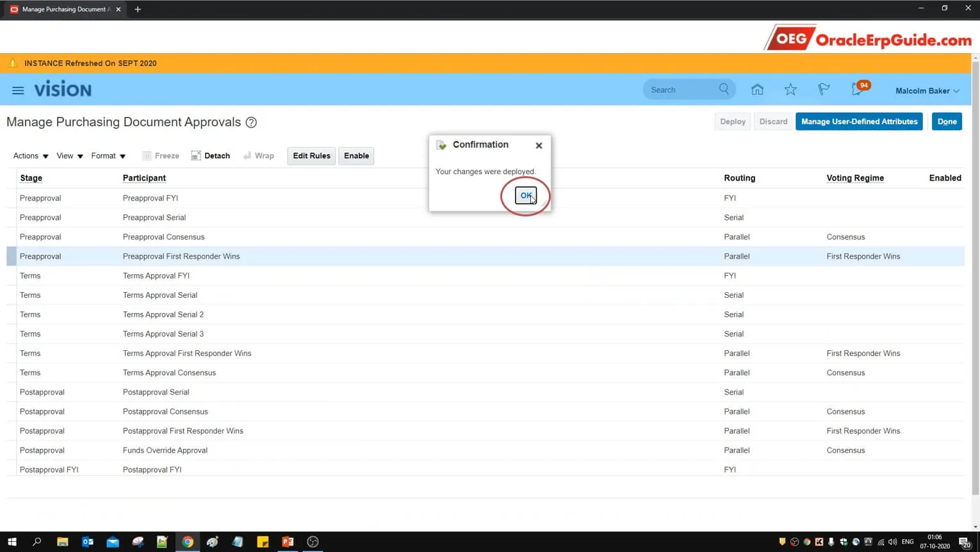Open File Explorer from the taskbar
The height and width of the screenshot is (552, 980).
[62, 542]
